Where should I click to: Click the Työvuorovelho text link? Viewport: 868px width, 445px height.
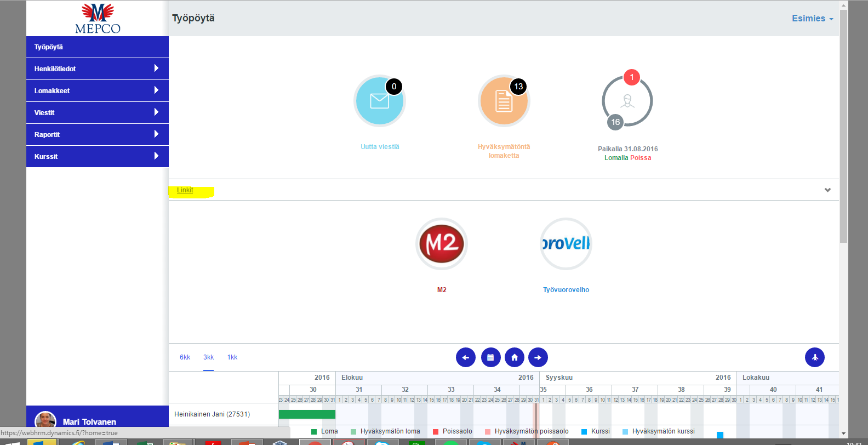click(x=566, y=290)
